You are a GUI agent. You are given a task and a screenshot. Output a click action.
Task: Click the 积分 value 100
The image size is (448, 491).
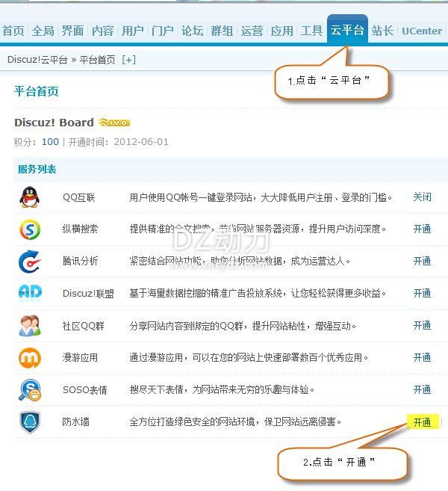pos(50,142)
